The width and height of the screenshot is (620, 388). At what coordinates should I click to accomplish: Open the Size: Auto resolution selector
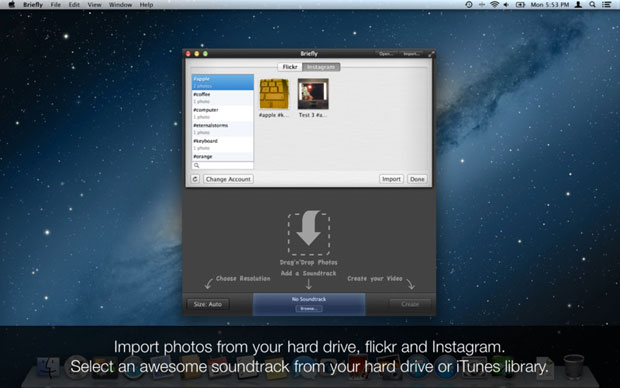pos(208,304)
